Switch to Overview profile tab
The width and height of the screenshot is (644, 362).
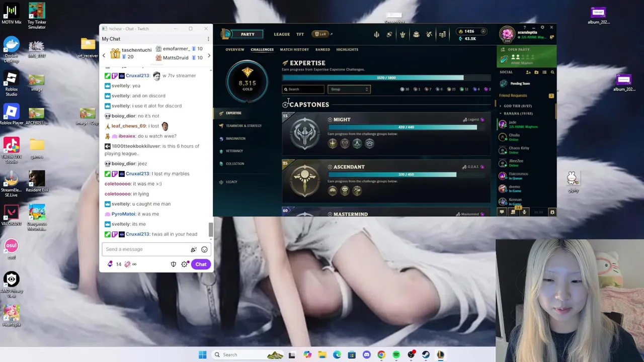click(234, 50)
